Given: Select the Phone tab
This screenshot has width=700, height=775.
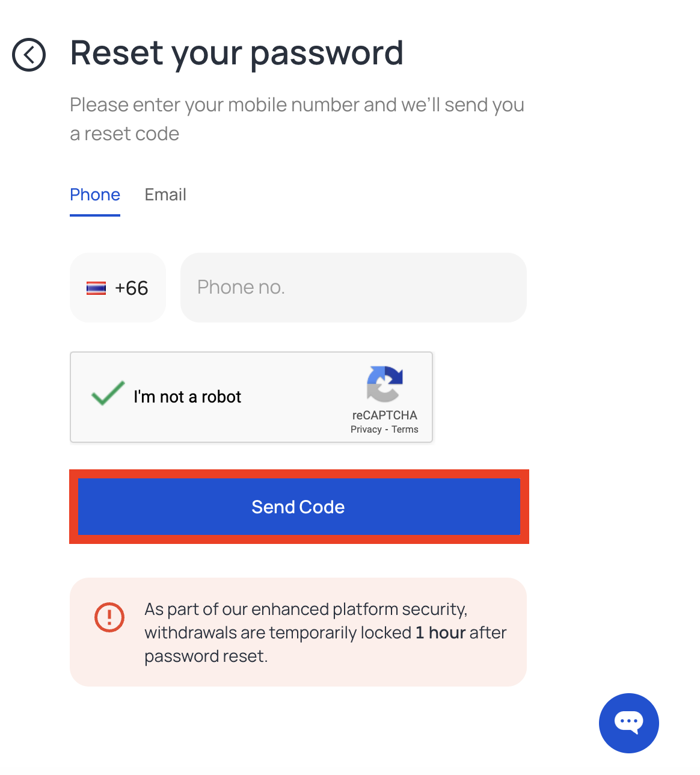Looking at the screenshot, I should 95,195.
